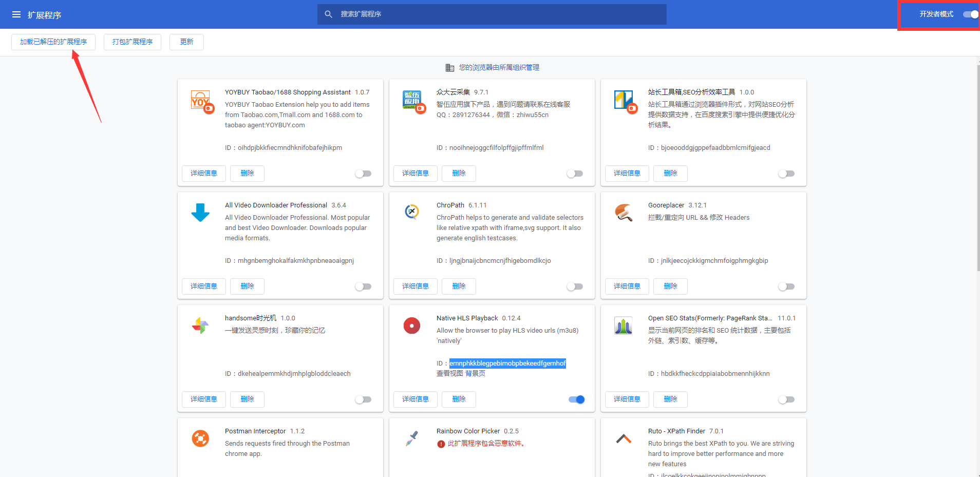Click the Postman Interceptor title

255,431
